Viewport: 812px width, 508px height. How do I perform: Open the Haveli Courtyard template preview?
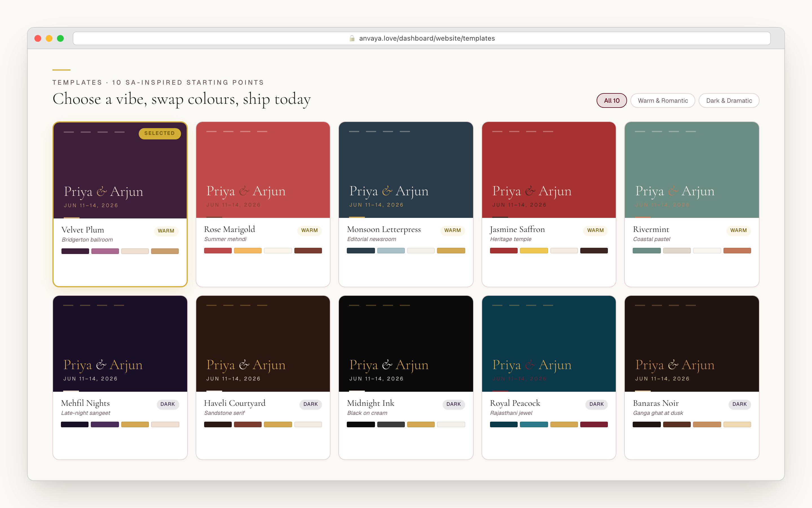click(x=263, y=344)
